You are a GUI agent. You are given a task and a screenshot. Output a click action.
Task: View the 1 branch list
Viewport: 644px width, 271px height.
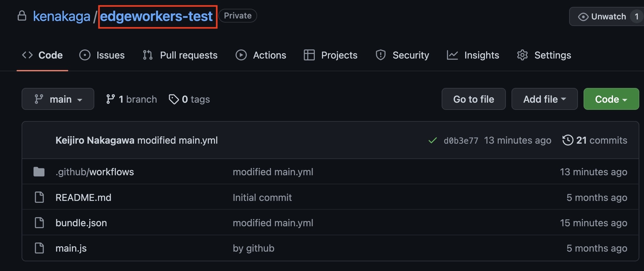tap(132, 99)
